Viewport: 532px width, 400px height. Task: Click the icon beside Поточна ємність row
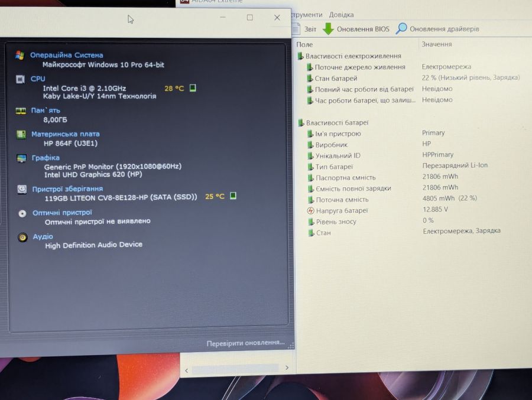click(x=311, y=200)
